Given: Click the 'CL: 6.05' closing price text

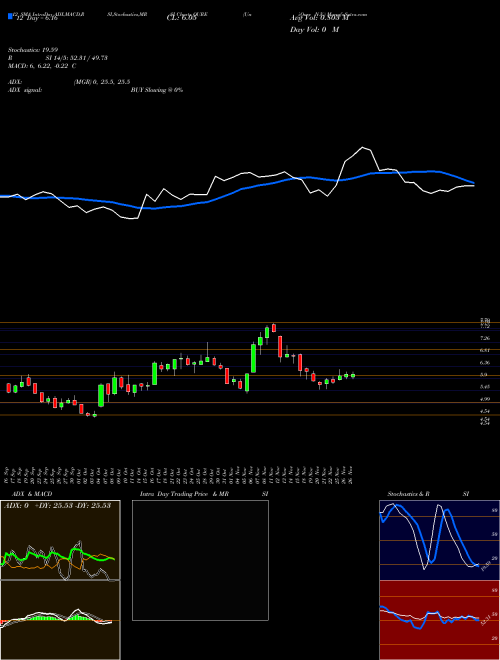Looking at the screenshot, I should (x=181, y=18).
